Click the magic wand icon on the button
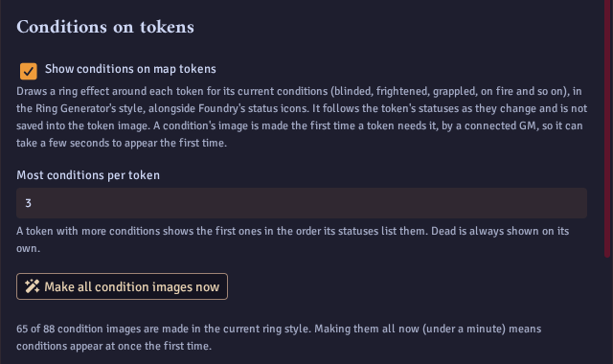This screenshot has width=613, height=364. click(32, 286)
